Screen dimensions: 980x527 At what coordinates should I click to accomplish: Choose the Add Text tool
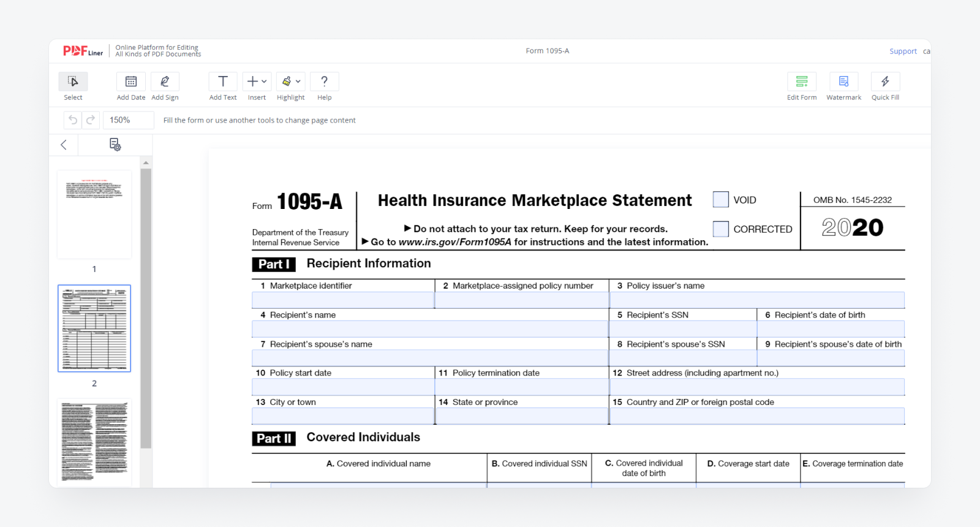223,82
